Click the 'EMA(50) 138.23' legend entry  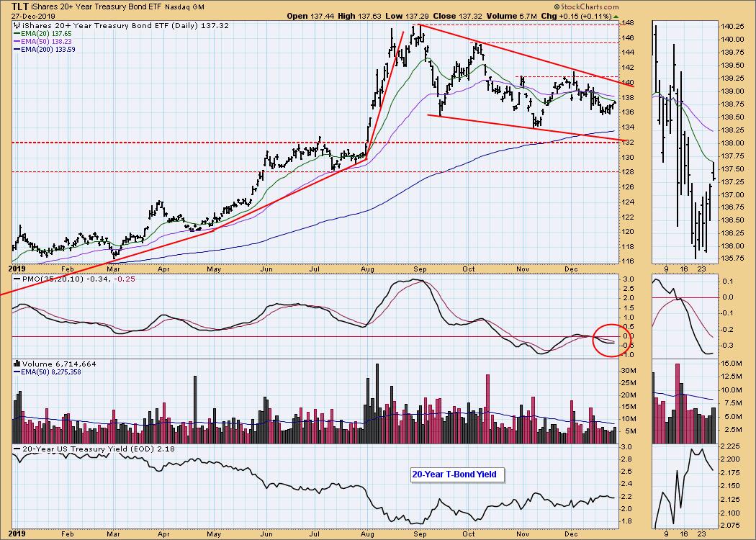(46, 42)
